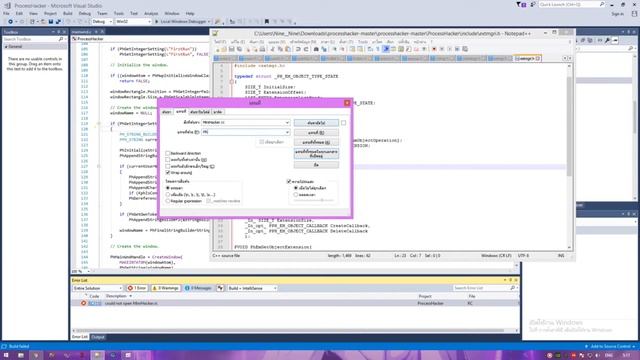Click the Undo icon in Notepad++ toolbar
Screen dimensions: 640x360
click(298, 49)
